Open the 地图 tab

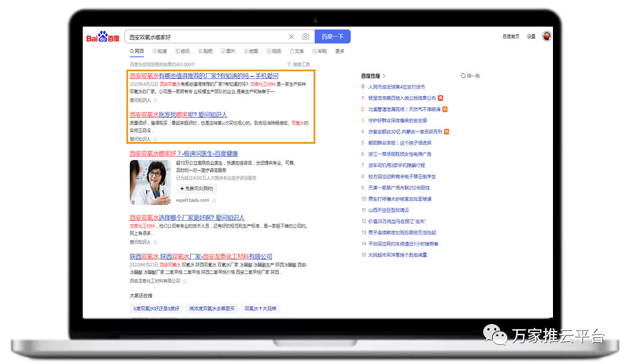pos(251,52)
